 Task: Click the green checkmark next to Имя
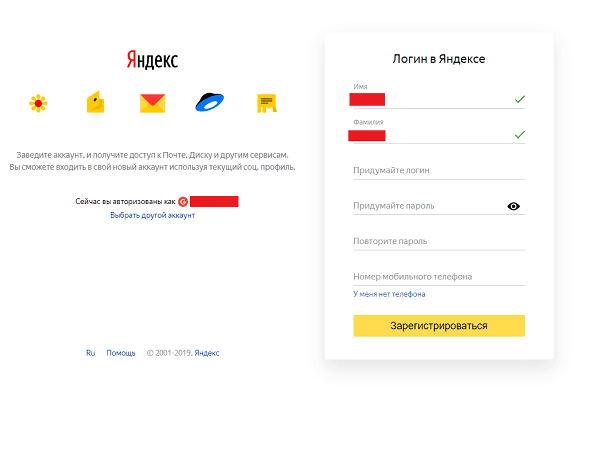(520, 99)
